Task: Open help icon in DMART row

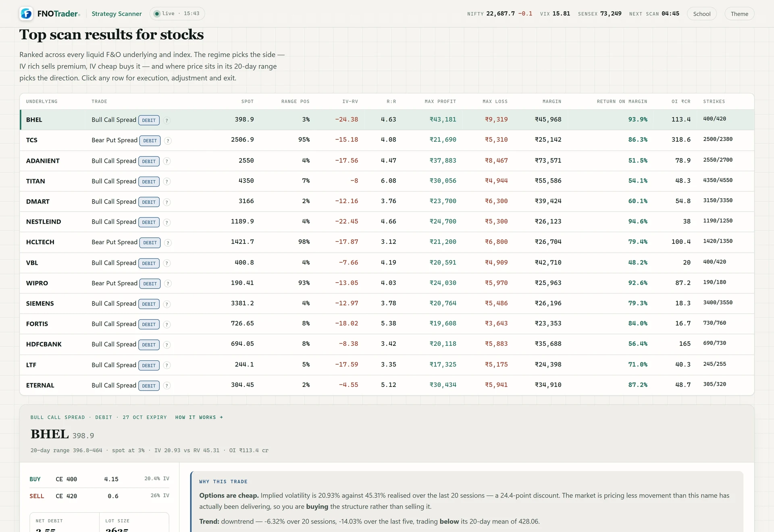Action: tap(166, 202)
